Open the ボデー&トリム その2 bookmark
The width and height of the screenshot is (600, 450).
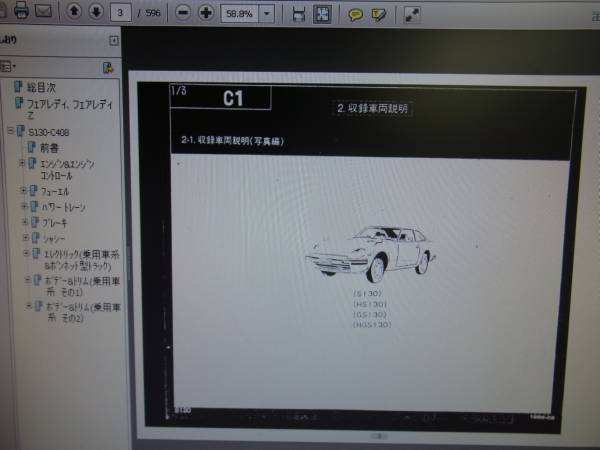tap(83, 312)
